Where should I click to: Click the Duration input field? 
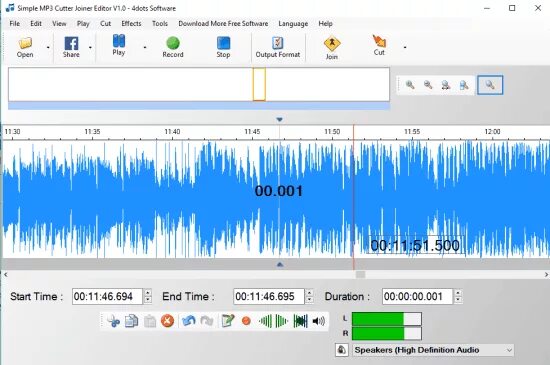click(x=417, y=296)
